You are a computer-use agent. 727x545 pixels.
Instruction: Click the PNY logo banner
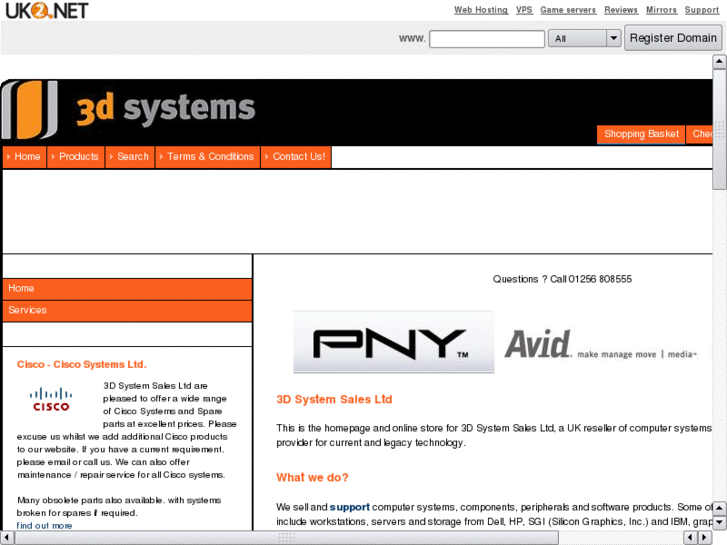pos(393,342)
